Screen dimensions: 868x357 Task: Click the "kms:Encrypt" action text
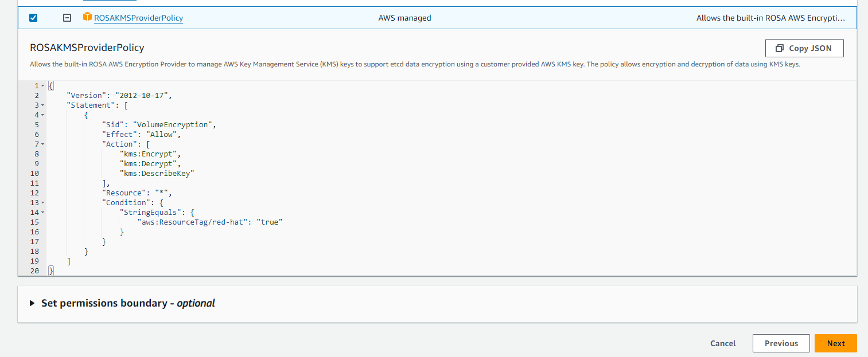pyautogui.click(x=149, y=154)
